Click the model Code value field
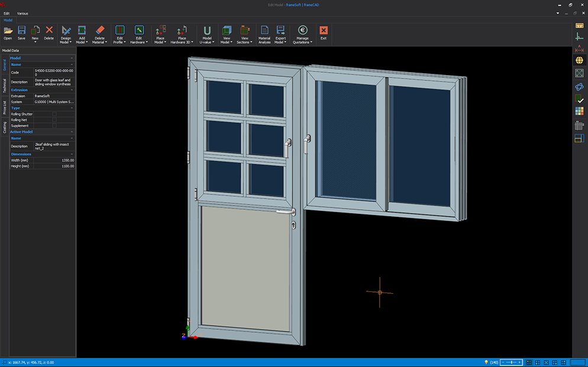This screenshot has width=588, height=367. point(54,73)
